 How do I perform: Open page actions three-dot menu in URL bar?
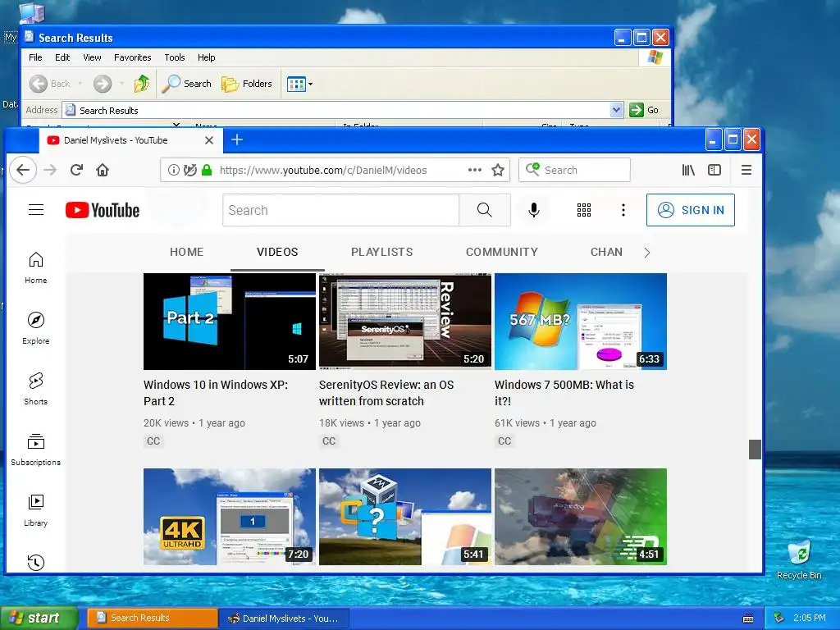475,170
